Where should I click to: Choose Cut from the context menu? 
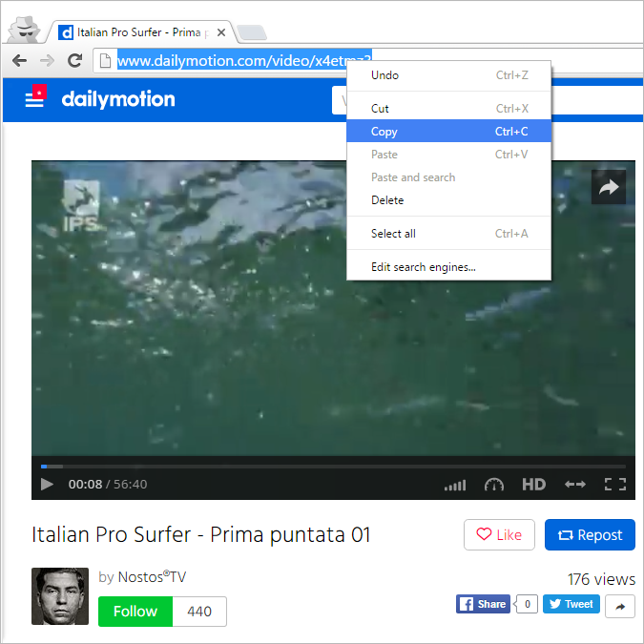click(x=449, y=109)
